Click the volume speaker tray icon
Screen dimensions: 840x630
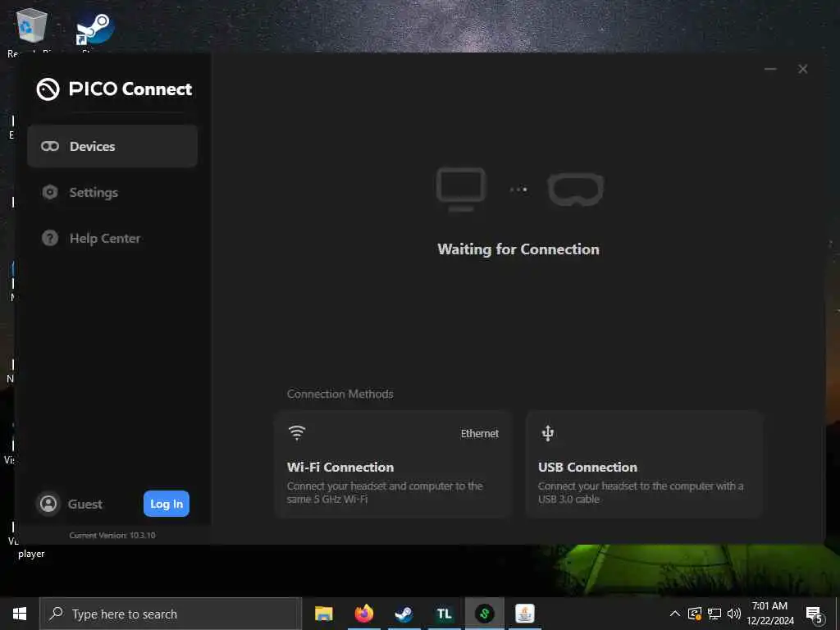(734, 614)
